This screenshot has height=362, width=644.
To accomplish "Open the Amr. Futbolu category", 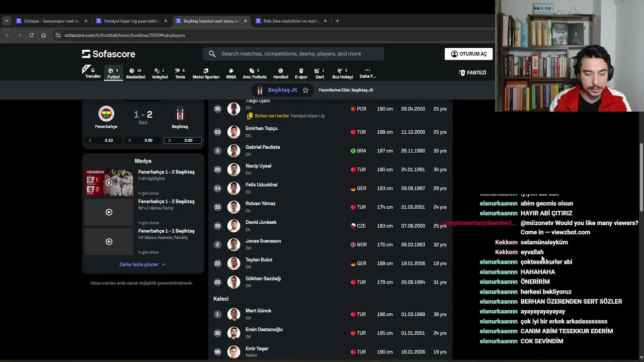I will pos(255,73).
